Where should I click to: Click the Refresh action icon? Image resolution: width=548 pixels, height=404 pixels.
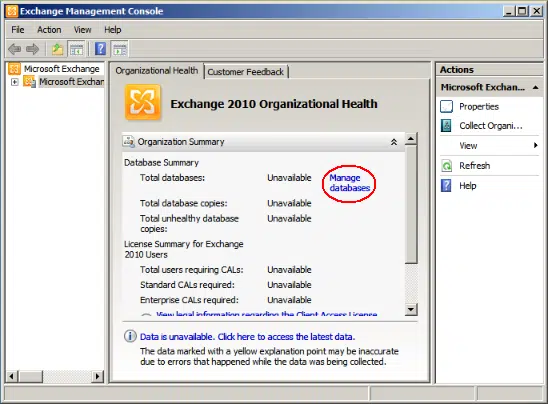click(447, 166)
